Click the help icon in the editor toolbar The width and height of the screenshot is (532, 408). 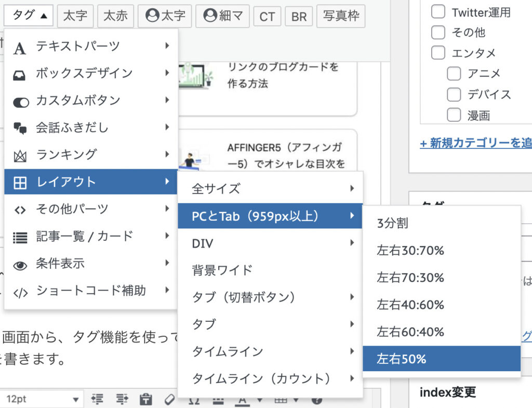pos(317,400)
